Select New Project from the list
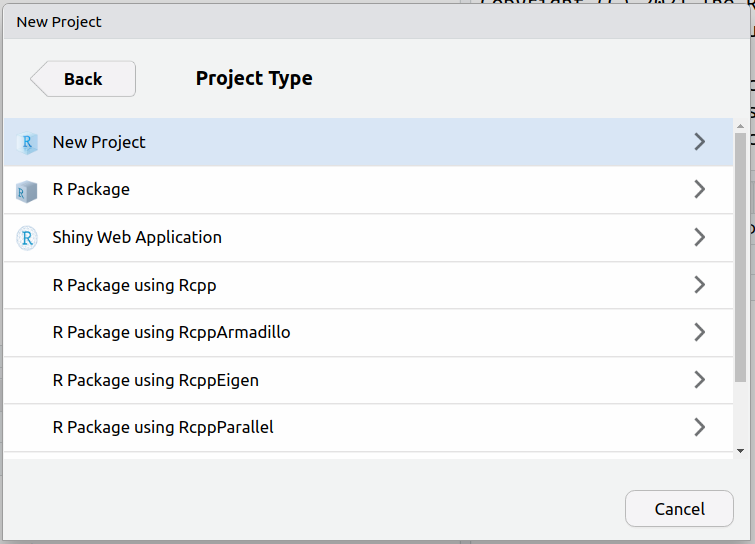The image size is (755, 544). 99,142
